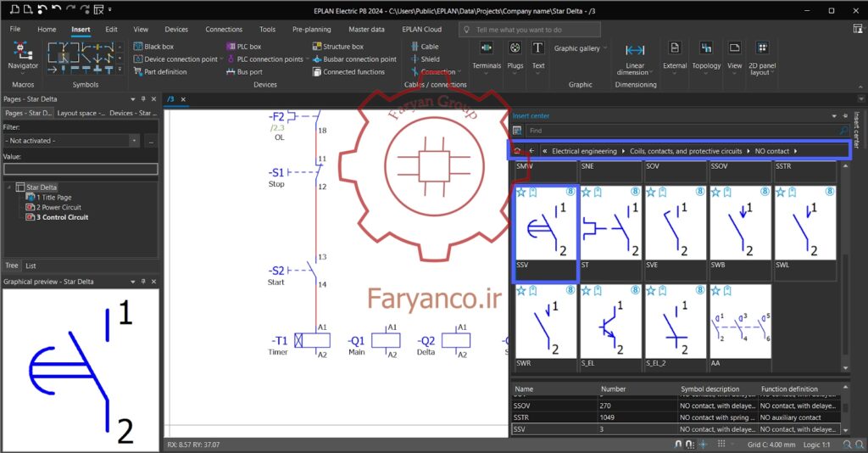This screenshot has width=868, height=453.
Task: Expand the PLC connection points dropdown
Action: (x=307, y=59)
